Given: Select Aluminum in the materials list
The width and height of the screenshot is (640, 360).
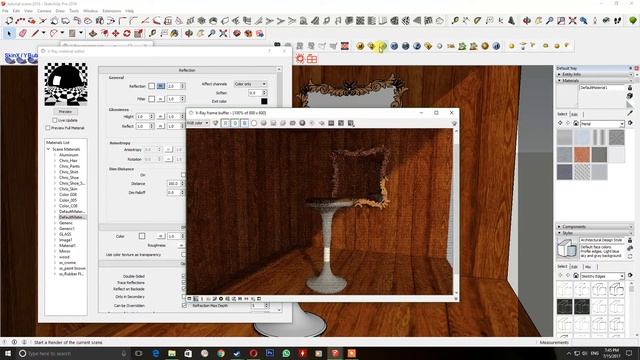Looking at the screenshot, I should (x=69, y=155).
